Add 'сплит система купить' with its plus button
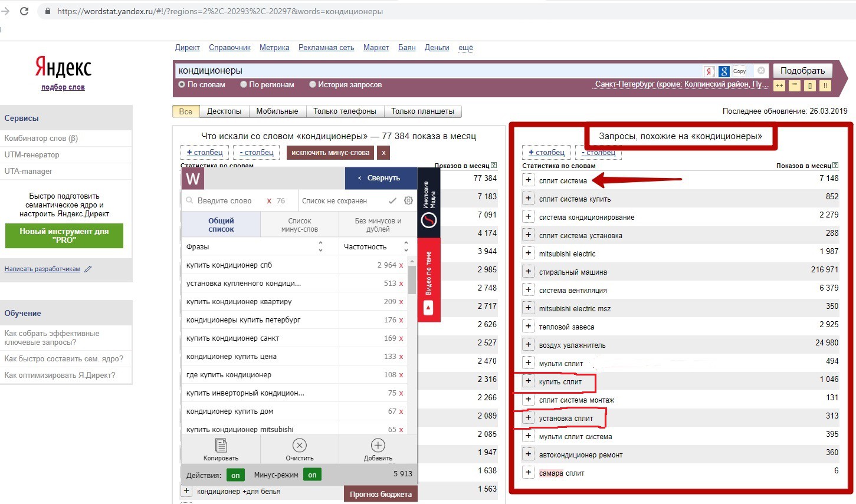 tap(529, 199)
